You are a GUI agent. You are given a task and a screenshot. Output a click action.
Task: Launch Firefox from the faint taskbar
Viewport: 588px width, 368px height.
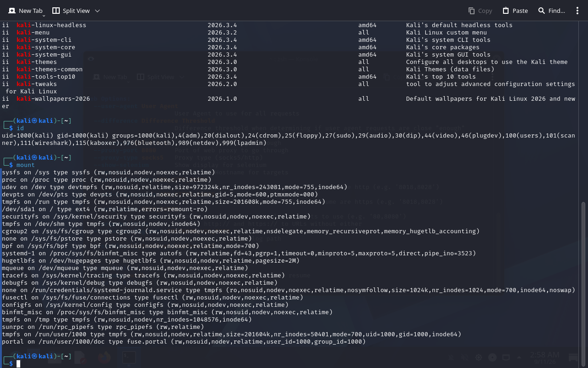point(104,357)
